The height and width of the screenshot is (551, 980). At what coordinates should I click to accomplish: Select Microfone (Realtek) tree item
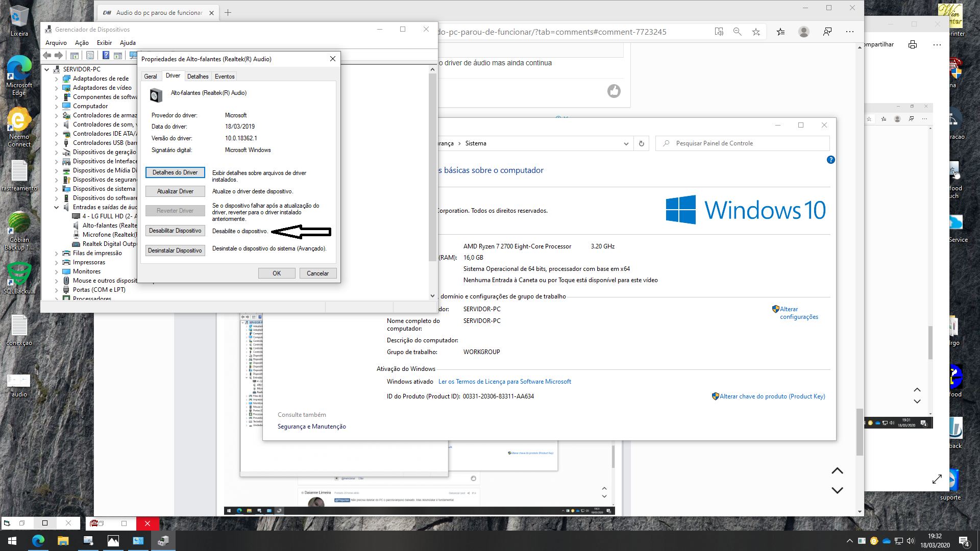coord(109,235)
